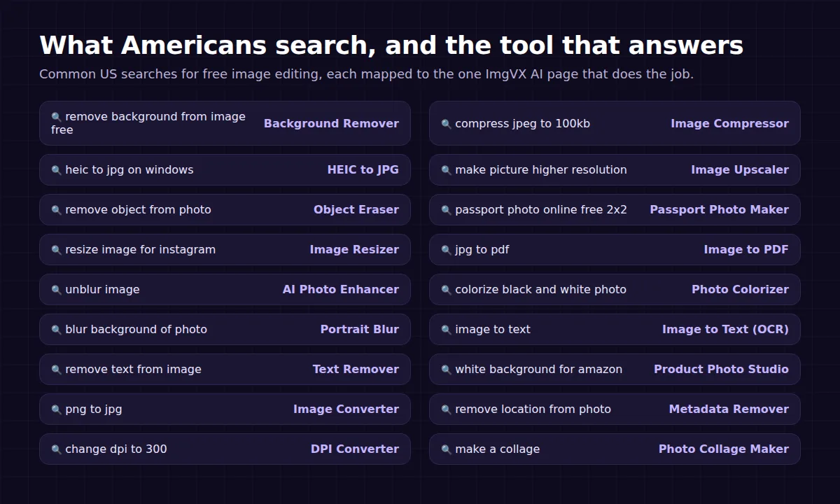
Task: Choose the DPI Converter tool
Action: 355,449
